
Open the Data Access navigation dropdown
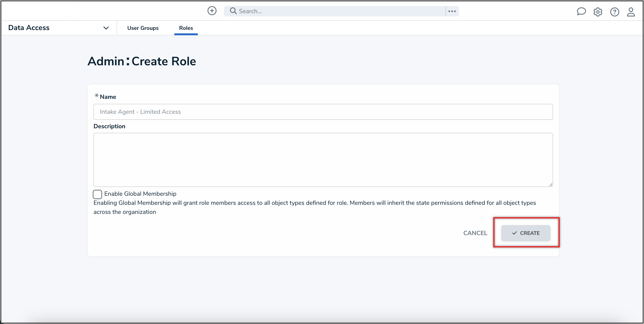29,28
